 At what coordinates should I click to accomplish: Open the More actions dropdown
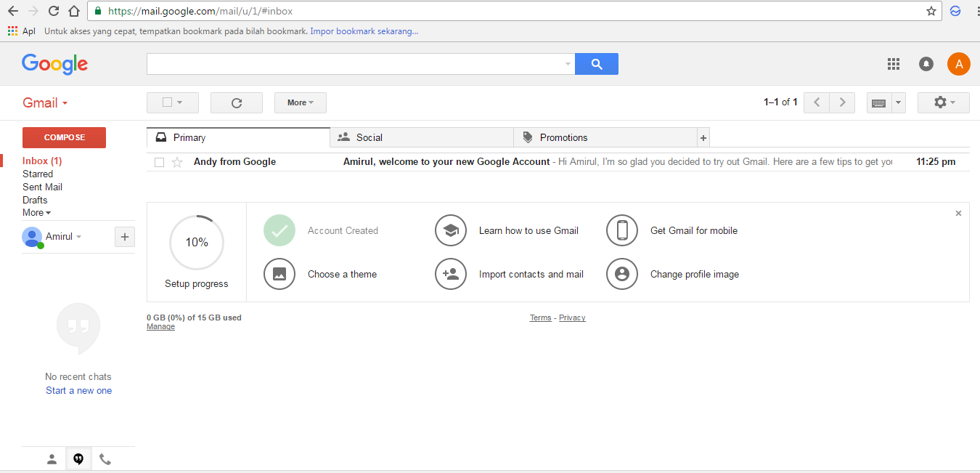click(301, 102)
